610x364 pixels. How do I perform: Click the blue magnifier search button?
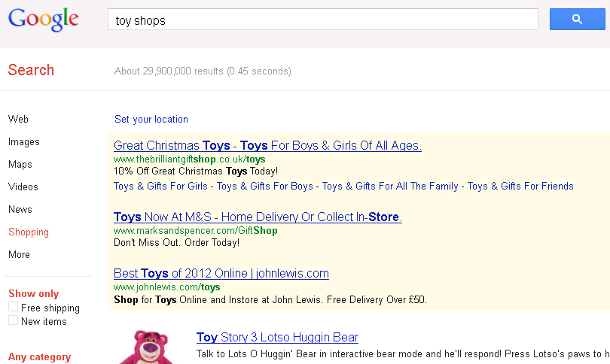click(578, 19)
